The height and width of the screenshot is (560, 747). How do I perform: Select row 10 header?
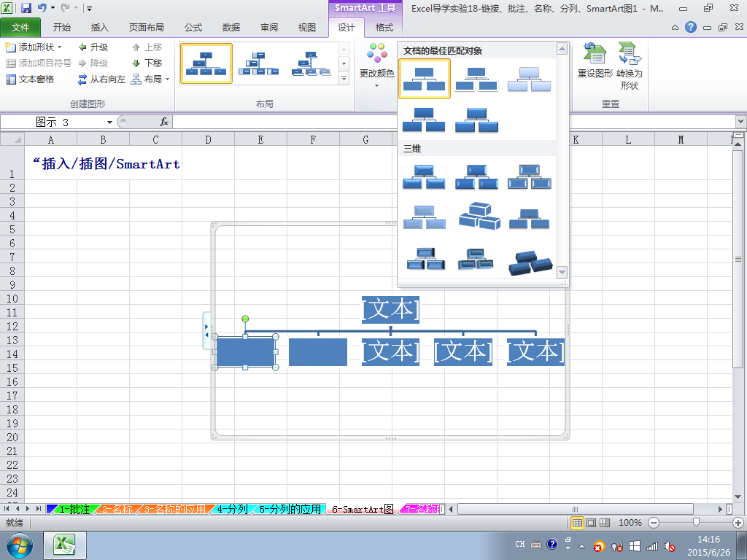(12, 298)
